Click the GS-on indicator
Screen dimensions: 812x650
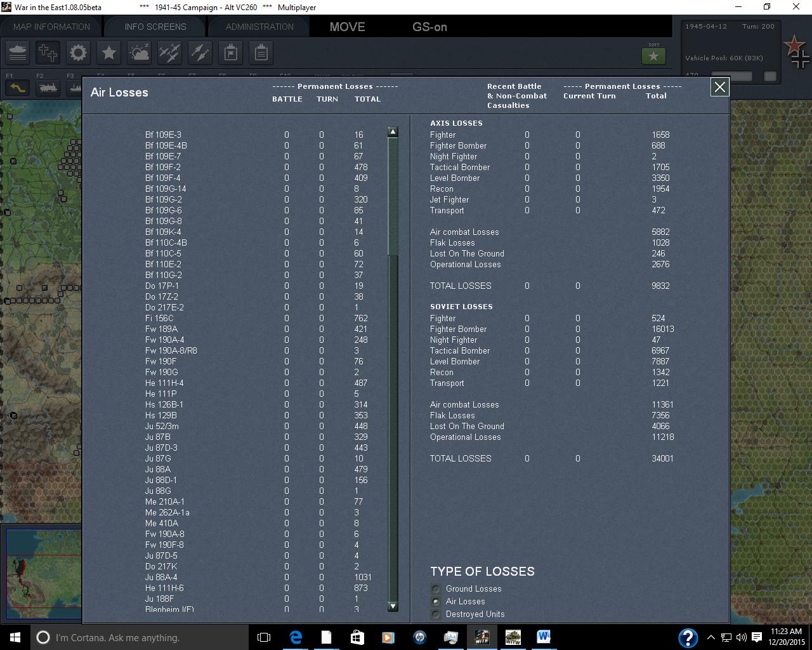[429, 27]
